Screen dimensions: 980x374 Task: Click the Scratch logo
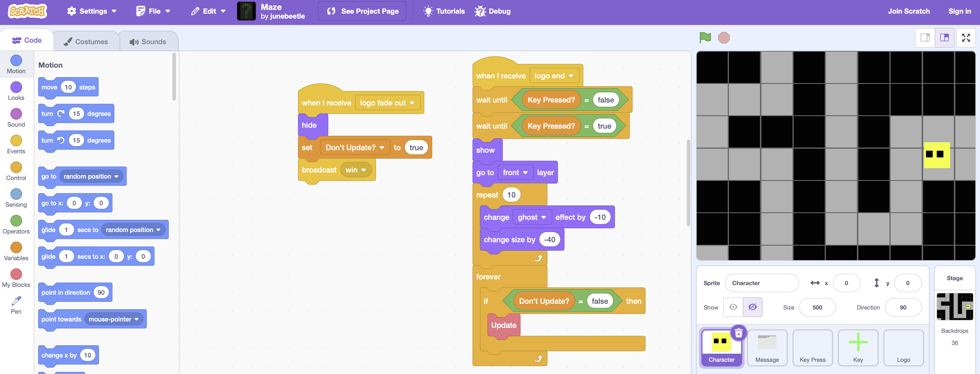(27, 11)
